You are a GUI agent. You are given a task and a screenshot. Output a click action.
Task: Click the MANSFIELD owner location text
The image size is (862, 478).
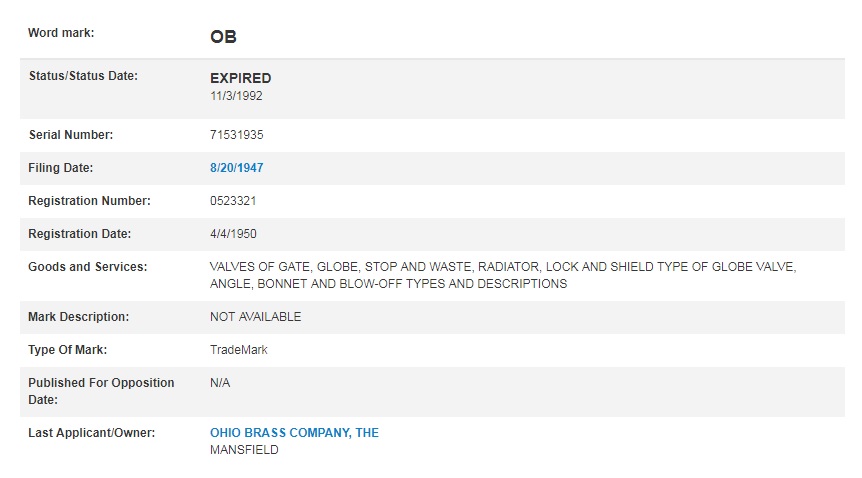(x=244, y=450)
